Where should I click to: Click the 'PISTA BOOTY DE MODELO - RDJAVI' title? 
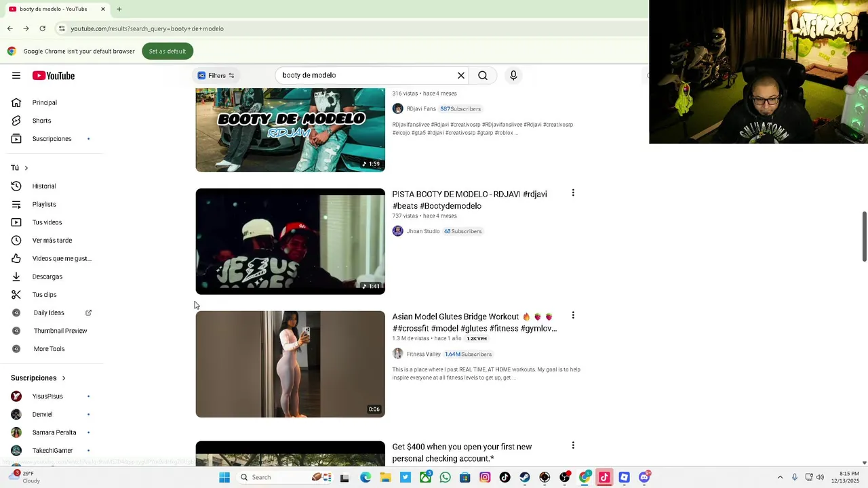[469, 200]
